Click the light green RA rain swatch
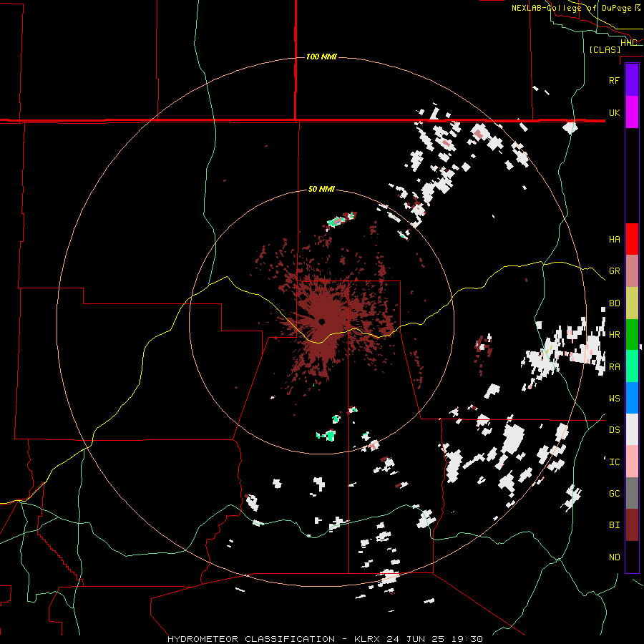 632,366
